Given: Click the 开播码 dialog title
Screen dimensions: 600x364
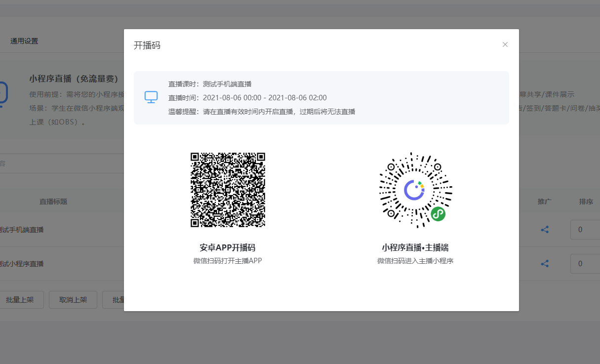Looking at the screenshot, I should click(147, 45).
